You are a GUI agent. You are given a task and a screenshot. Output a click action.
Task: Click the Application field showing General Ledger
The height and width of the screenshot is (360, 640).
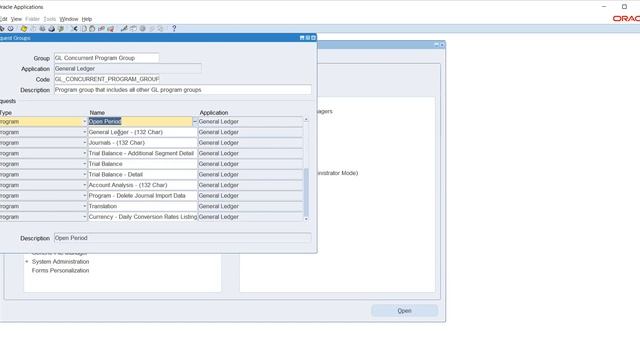128,69
